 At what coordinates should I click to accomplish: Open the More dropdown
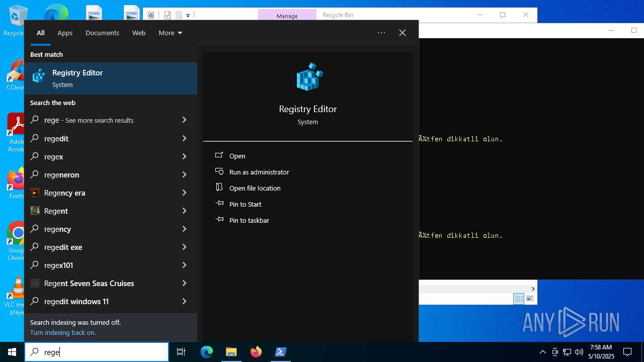(171, 33)
